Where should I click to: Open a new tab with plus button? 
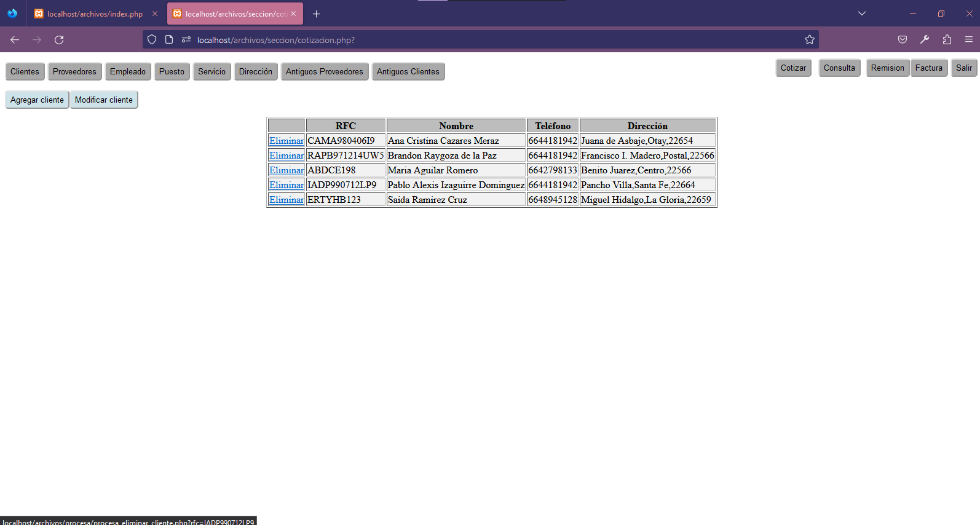[316, 14]
